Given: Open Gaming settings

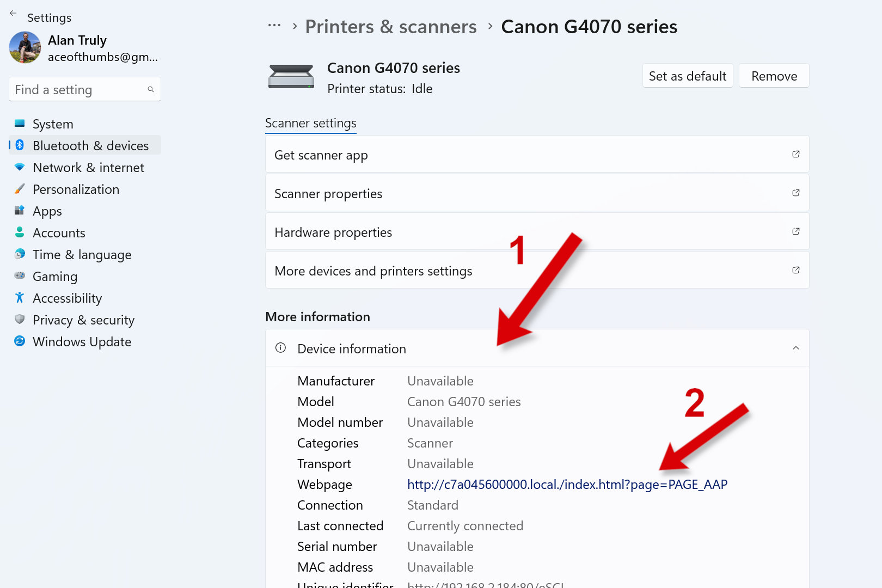Looking at the screenshot, I should [85, 277].
